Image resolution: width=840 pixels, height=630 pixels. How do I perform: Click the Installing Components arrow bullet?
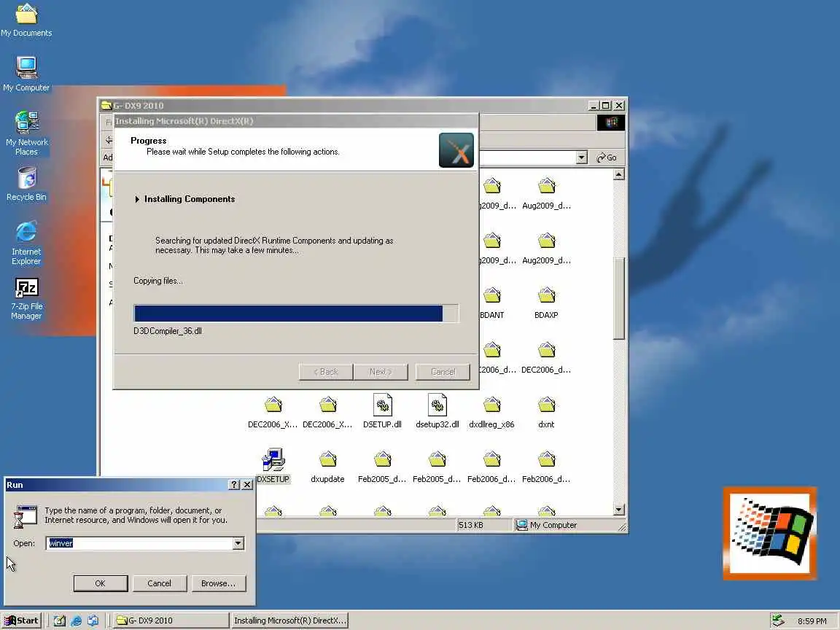137,199
